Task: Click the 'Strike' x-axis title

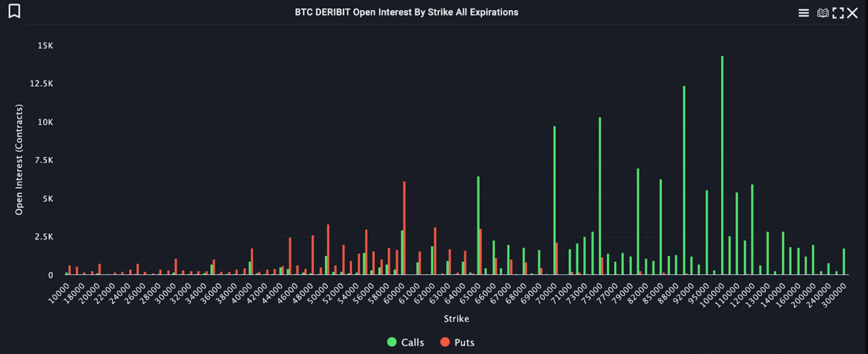Action: pos(456,319)
